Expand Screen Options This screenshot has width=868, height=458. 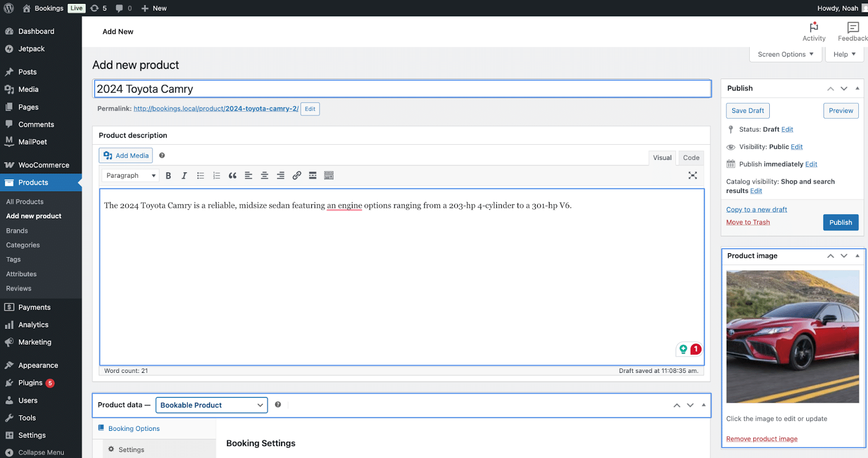pos(786,54)
